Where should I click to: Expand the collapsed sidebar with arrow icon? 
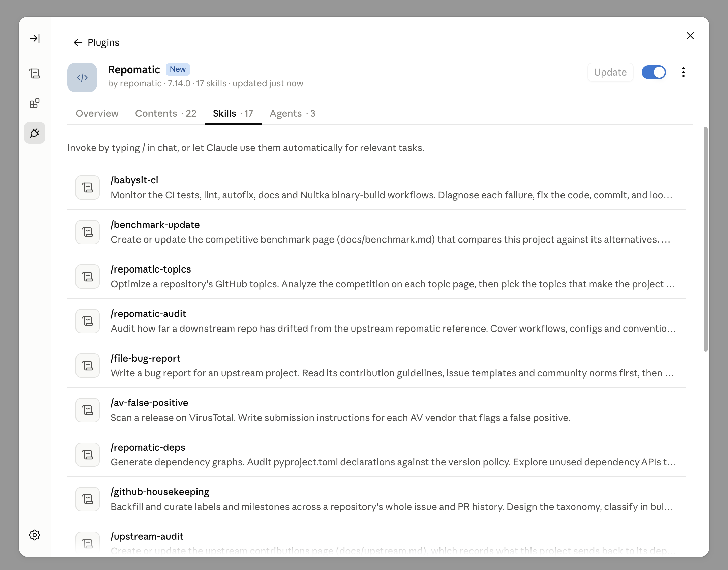point(35,38)
